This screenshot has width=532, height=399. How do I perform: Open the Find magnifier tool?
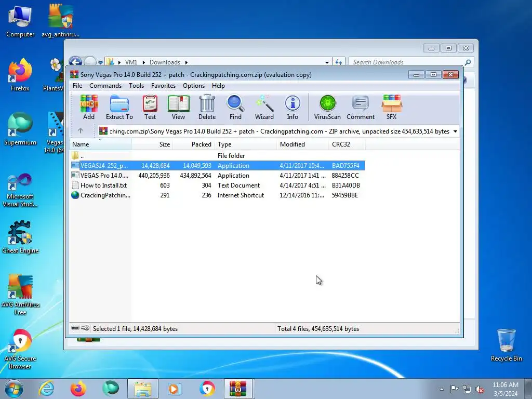tap(235, 107)
